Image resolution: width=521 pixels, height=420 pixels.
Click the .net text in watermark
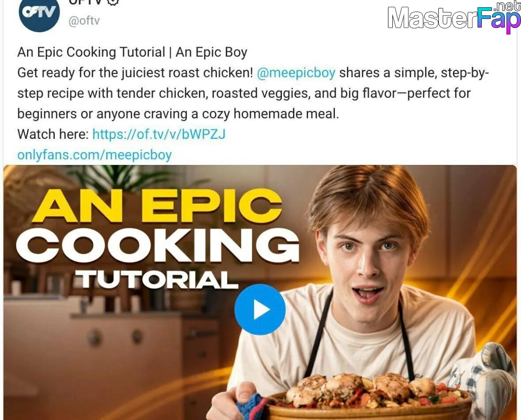click(x=507, y=6)
